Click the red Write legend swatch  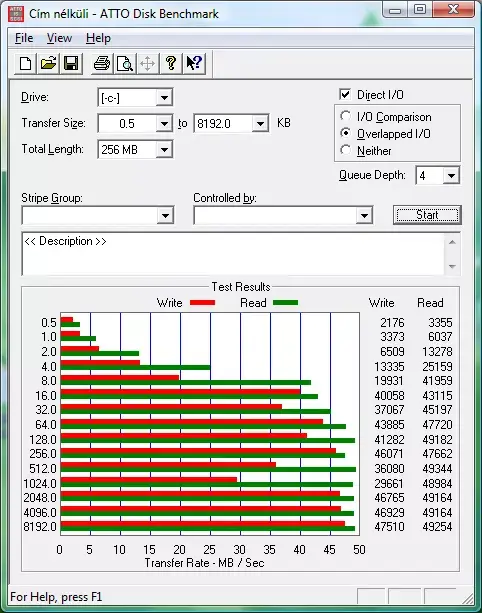(x=202, y=303)
